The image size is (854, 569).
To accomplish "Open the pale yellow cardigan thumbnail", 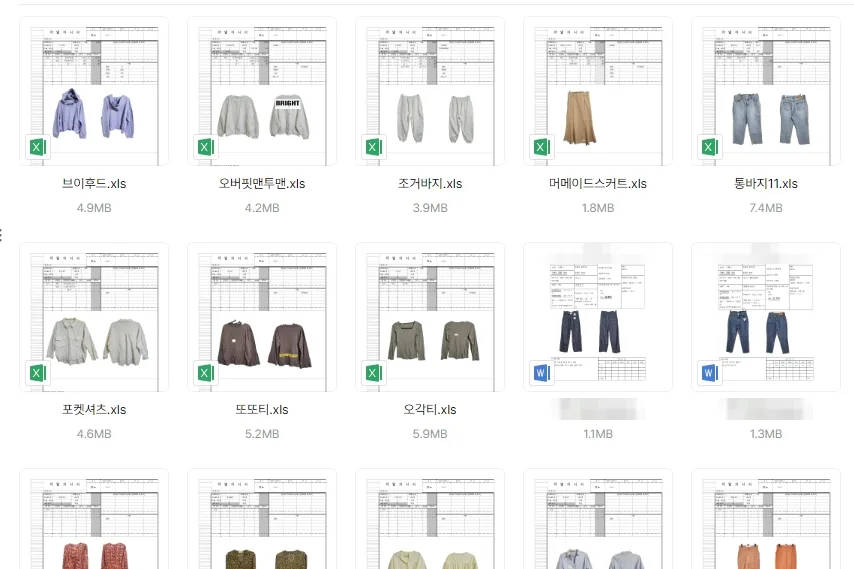I will pyautogui.click(x=430, y=519).
